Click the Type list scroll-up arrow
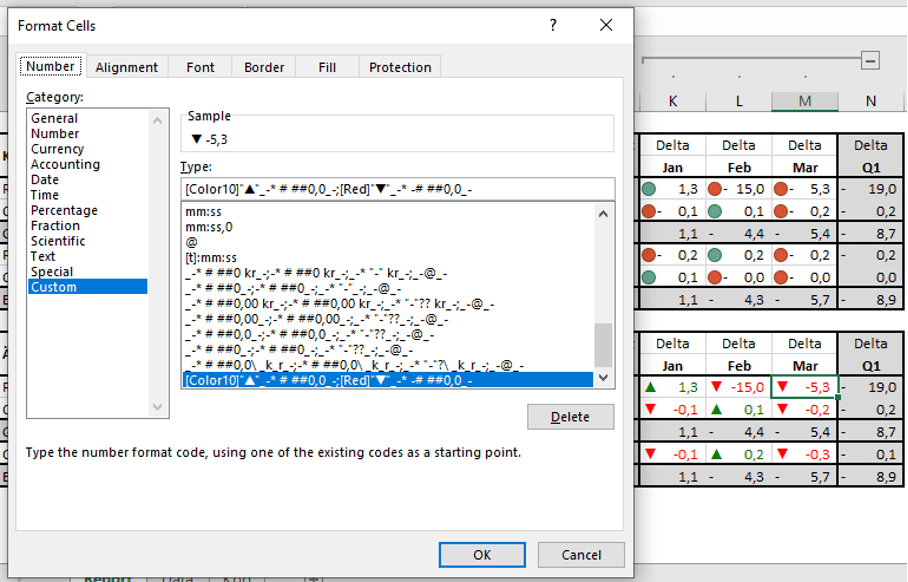The width and height of the screenshot is (908, 582). (603, 214)
